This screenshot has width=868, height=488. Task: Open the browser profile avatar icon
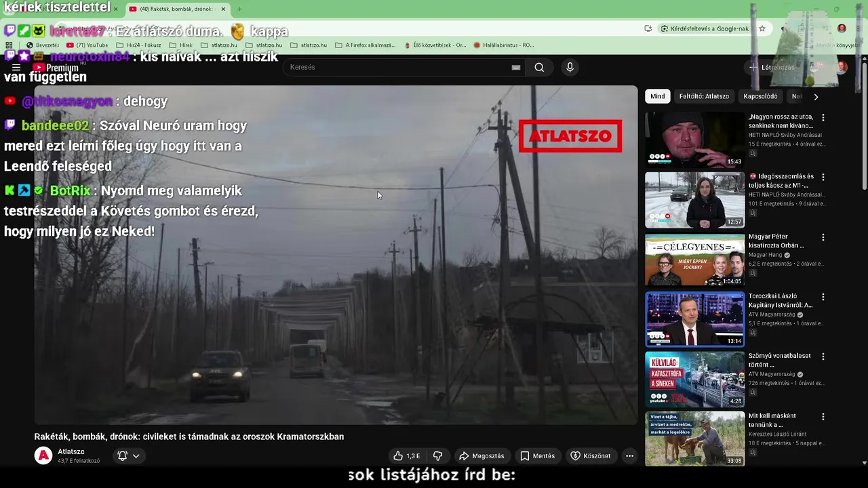click(842, 28)
